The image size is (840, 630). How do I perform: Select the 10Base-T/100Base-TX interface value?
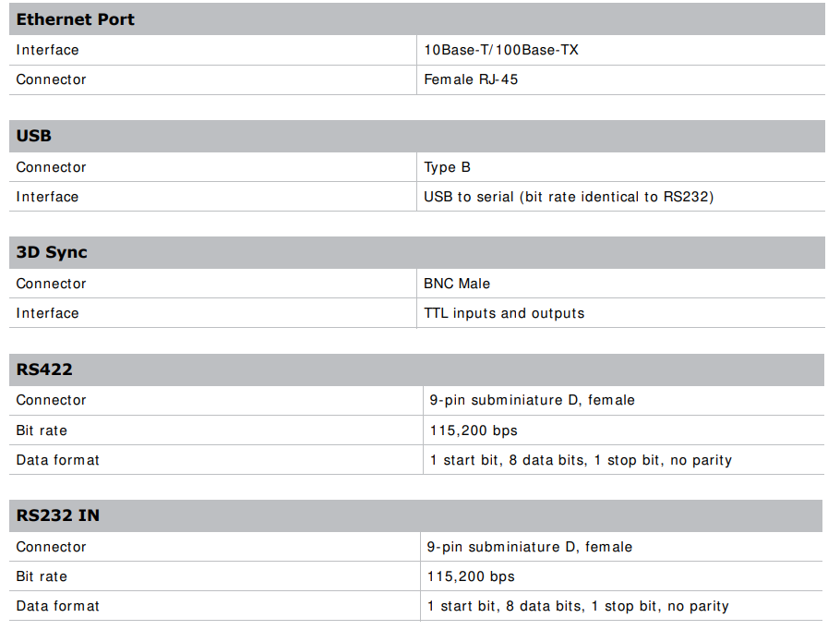point(501,50)
